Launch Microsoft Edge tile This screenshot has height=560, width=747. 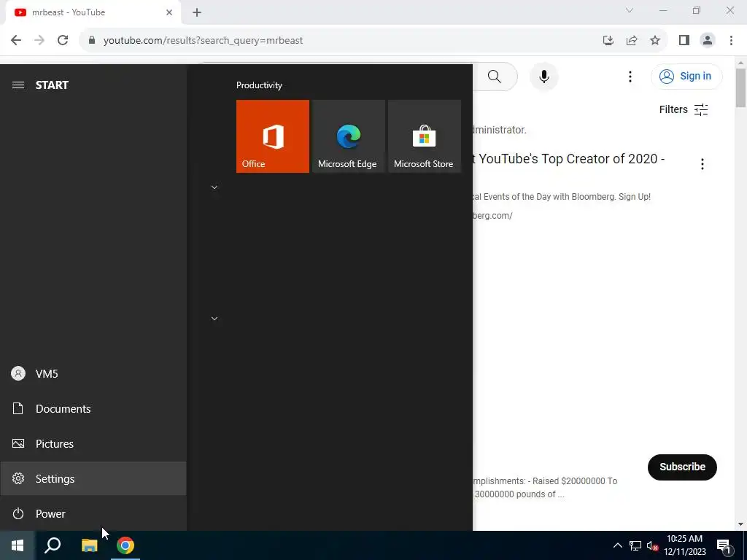click(x=348, y=136)
